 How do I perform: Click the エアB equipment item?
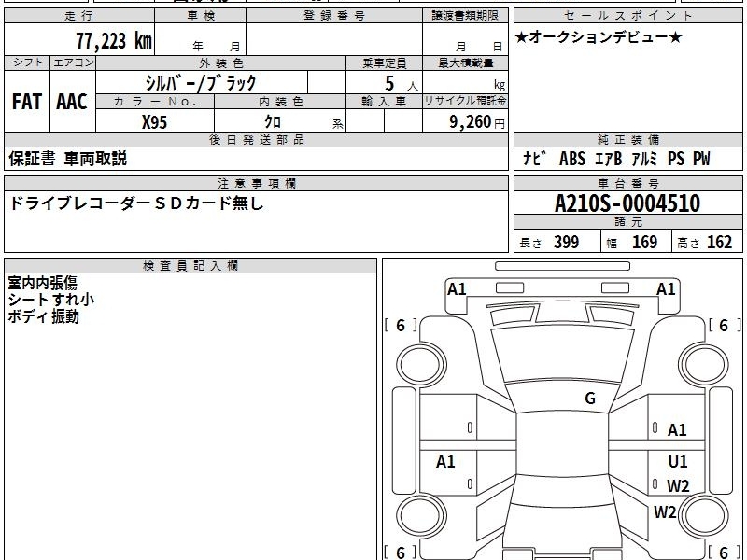609,159
